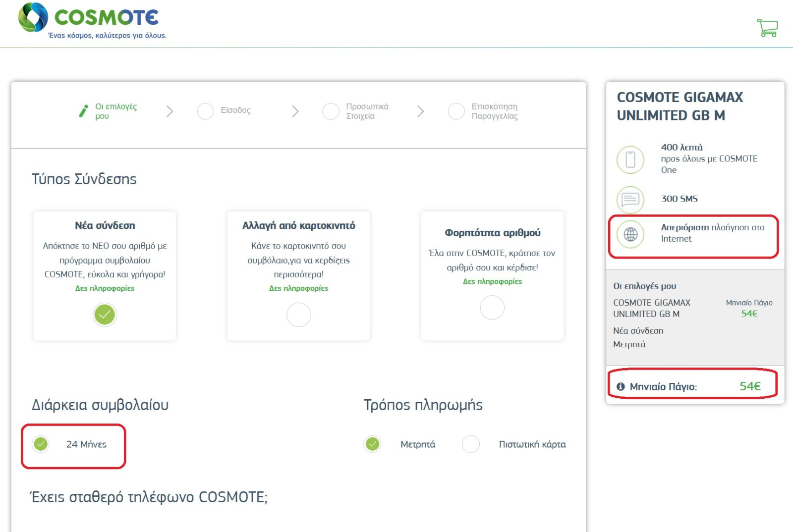793x532 pixels.
Task: Click the Μηνιαίο Πάγιο total 54€
Action: (750, 386)
